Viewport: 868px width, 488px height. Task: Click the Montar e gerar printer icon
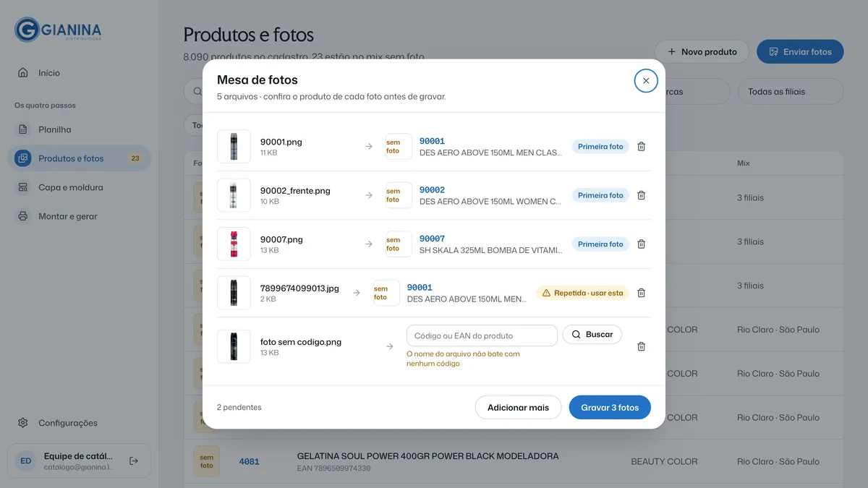pos(23,216)
